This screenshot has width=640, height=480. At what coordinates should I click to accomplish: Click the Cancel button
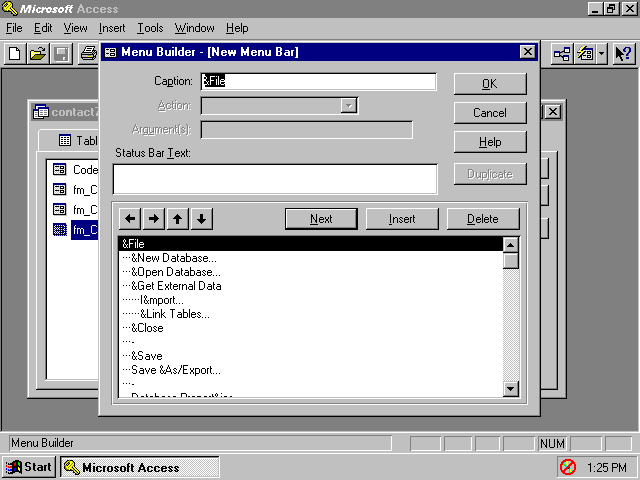pos(490,113)
